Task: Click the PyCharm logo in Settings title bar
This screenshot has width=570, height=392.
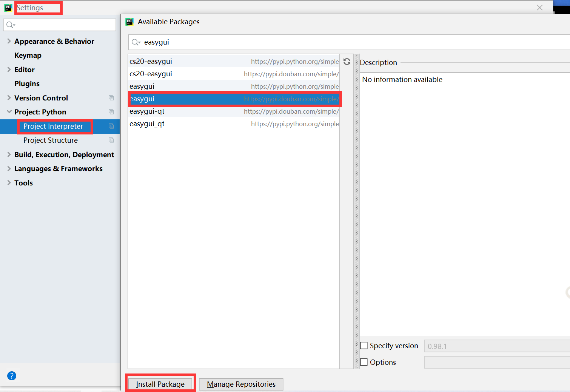Action: tap(8, 7)
